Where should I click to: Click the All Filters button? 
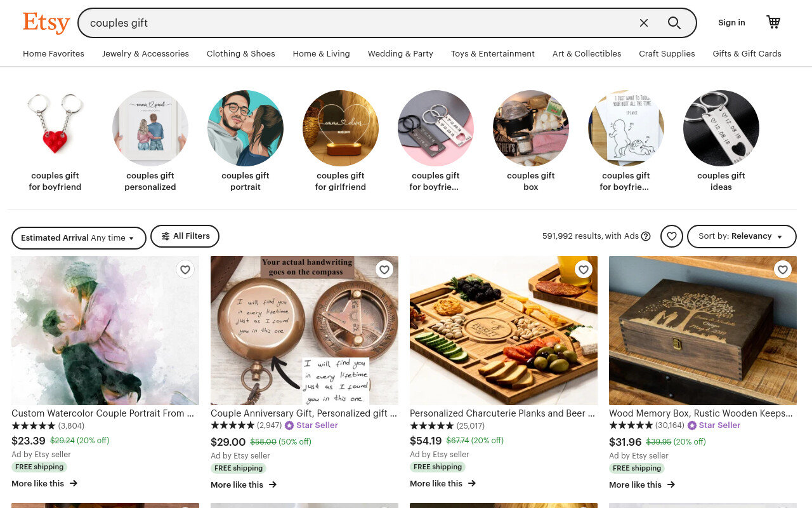(x=185, y=236)
